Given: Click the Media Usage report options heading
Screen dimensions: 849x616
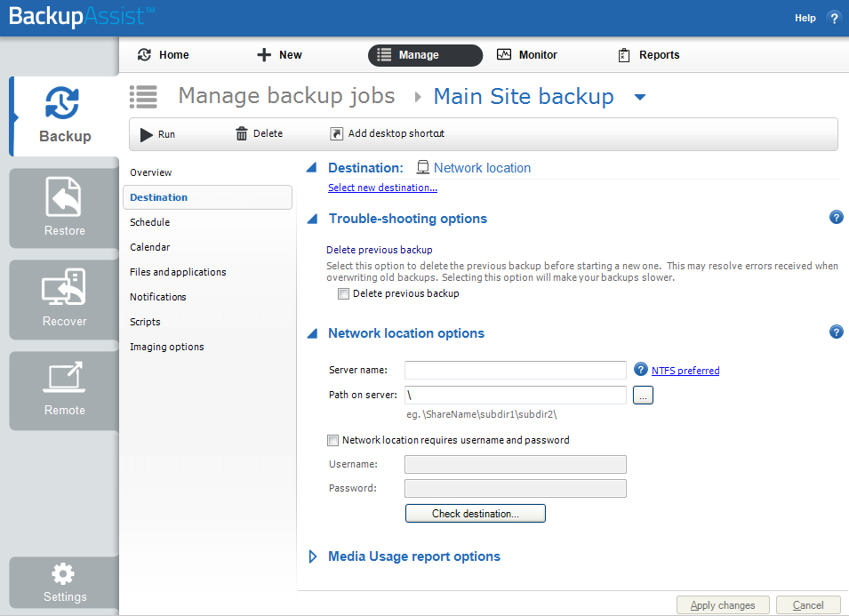Looking at the screenshot, I should tap(414, 556).
